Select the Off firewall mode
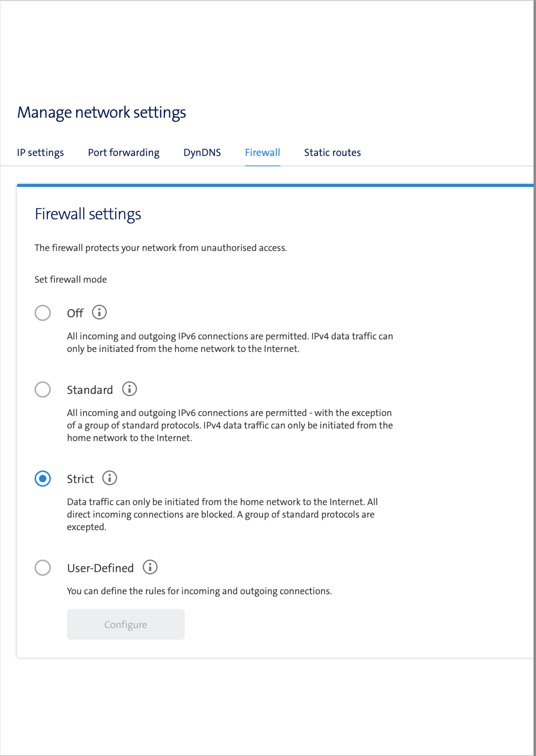Image resolution: width=536 pixels, height=756 pixels. pyautogui.click(x=42, y=313)
